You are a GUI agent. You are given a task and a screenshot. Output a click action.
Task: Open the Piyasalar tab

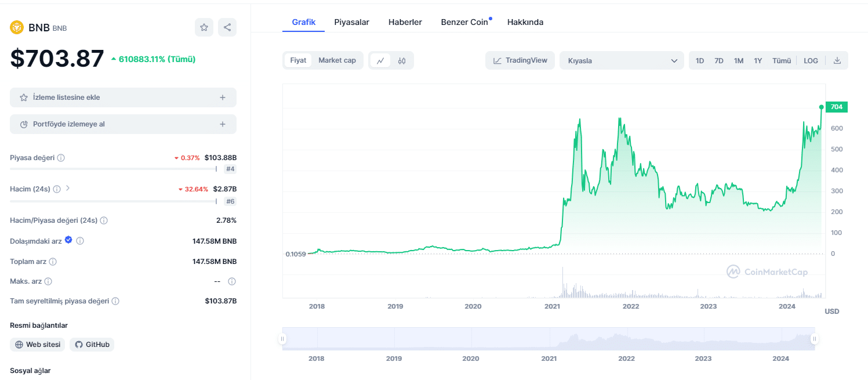tap(351, 22)
